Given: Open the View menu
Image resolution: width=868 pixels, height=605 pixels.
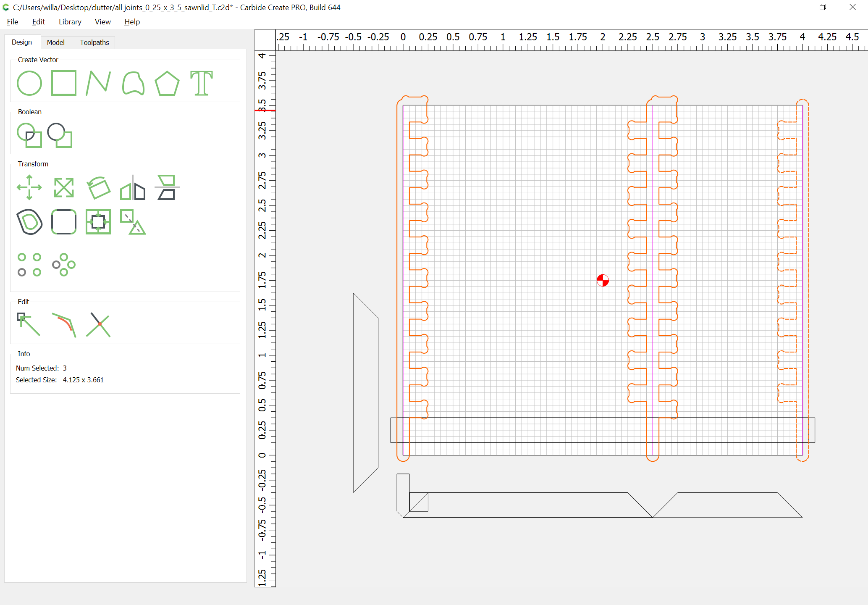Looking at the screenshot, I should click(102, 22).
